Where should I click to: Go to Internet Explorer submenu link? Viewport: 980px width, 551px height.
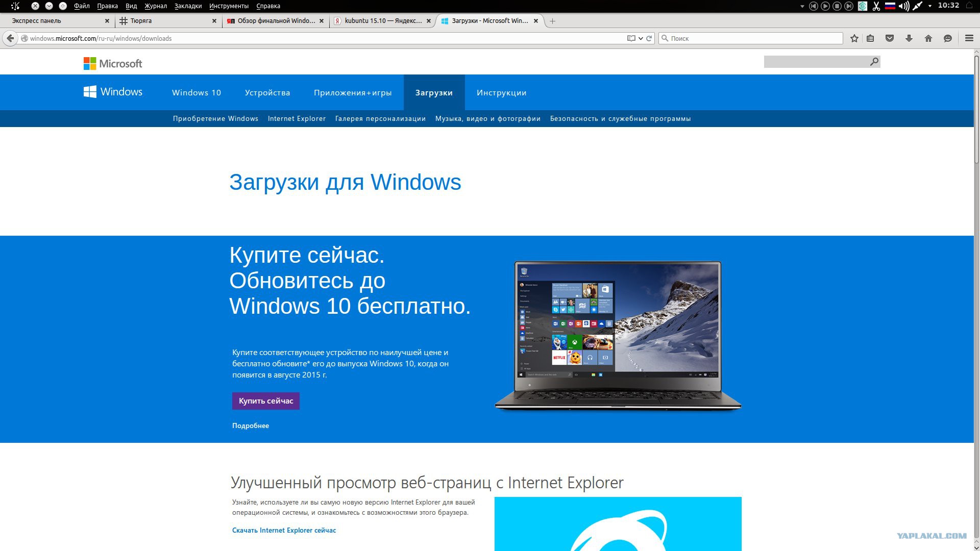[297, 118]
